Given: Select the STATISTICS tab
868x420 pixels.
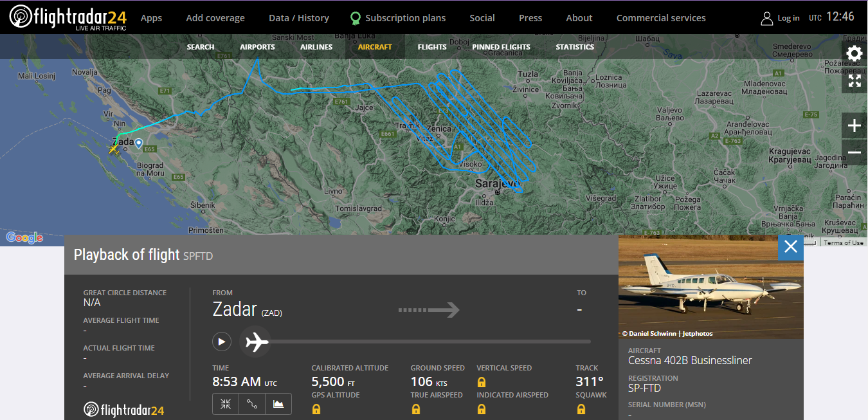Looking at the screenshot, I should (575, 47).
